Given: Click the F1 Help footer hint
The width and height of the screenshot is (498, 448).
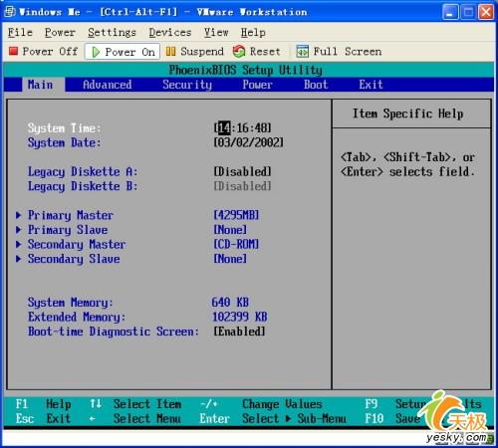Looking at the screenshot, I should [44, 404].
